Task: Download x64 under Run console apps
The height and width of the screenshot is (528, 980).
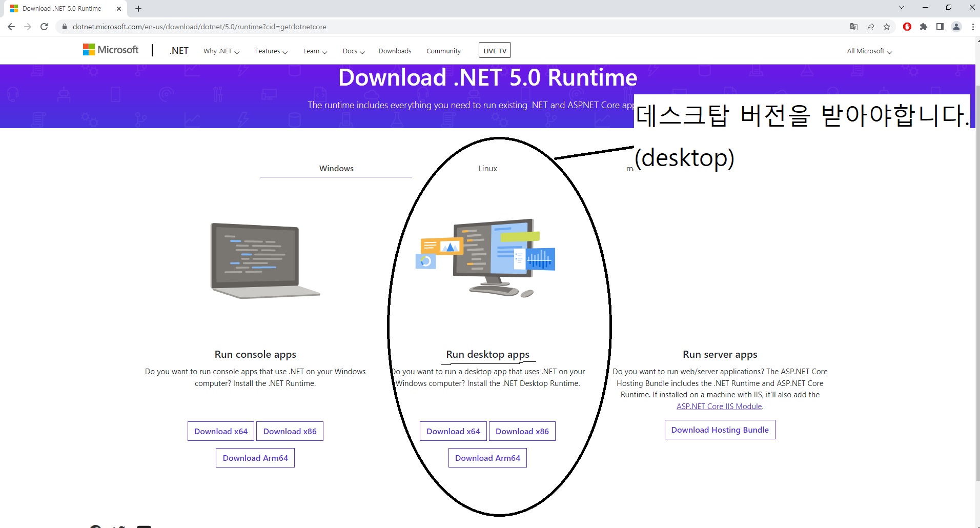Action: tap(221, 431)
